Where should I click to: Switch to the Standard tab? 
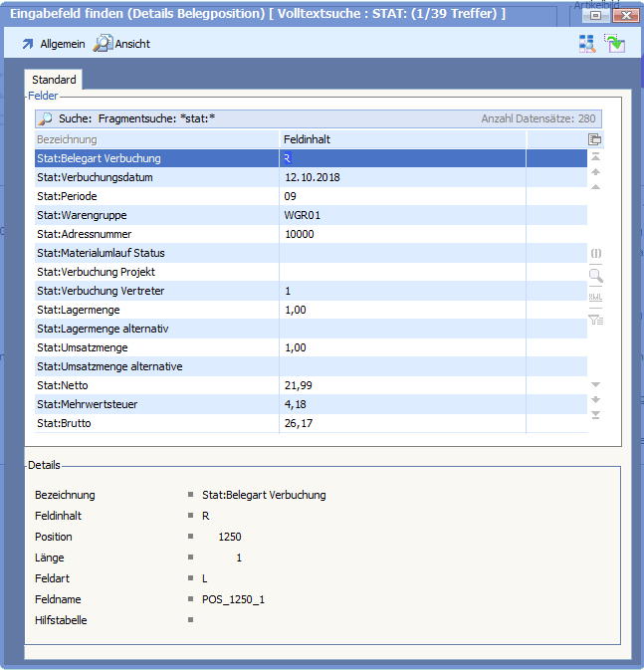point(54,80)
